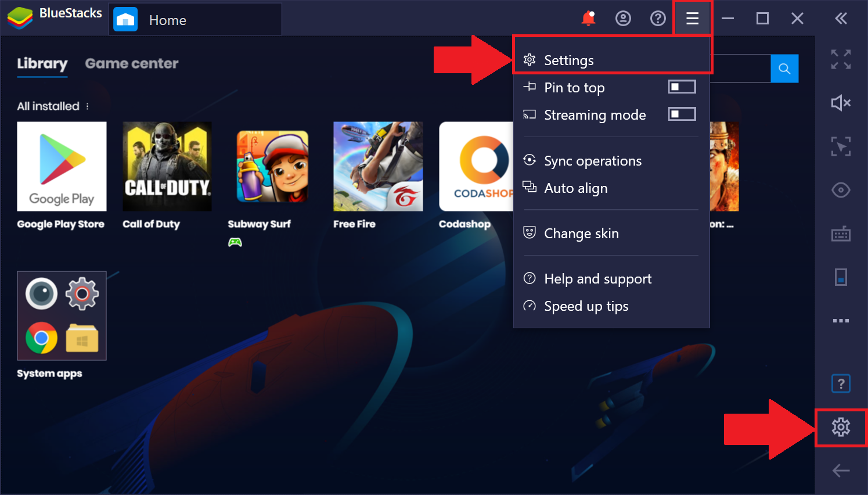Switch to the Library tab

[x=42, y=64]
